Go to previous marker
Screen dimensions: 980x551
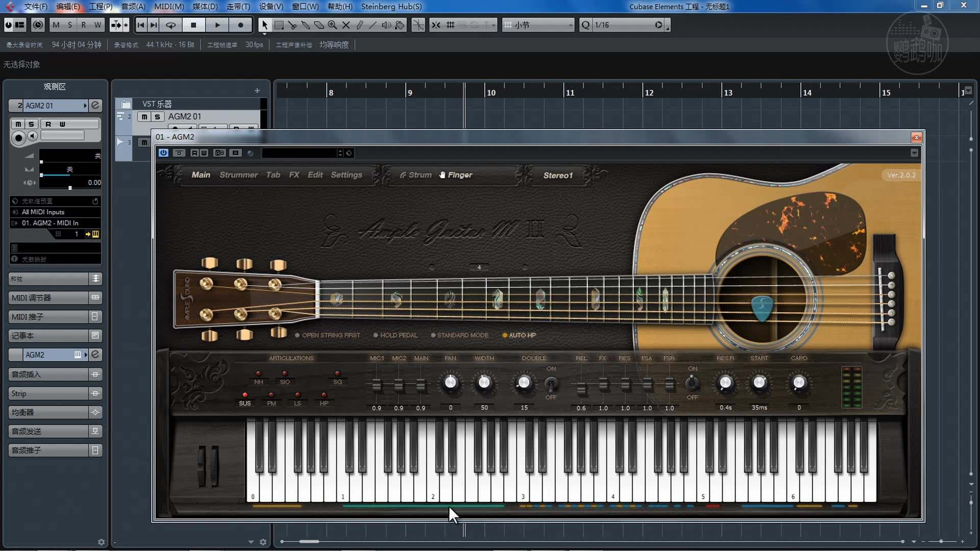pos(141,25)
